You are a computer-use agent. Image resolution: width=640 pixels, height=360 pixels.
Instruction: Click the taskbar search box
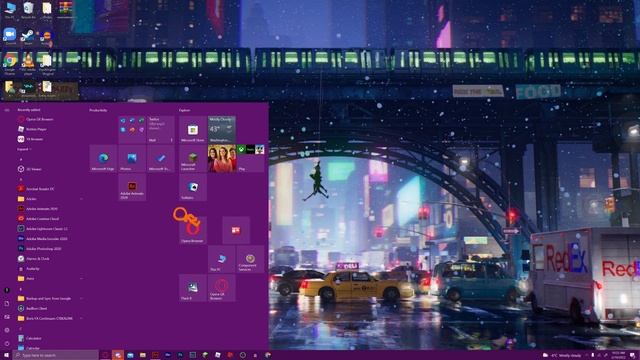pos(56,355)
